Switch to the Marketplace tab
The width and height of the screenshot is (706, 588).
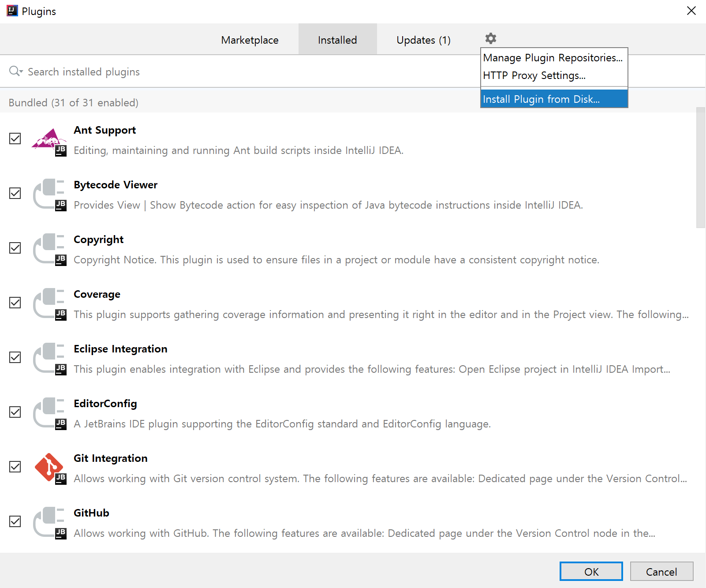click(x=250, y=40)
